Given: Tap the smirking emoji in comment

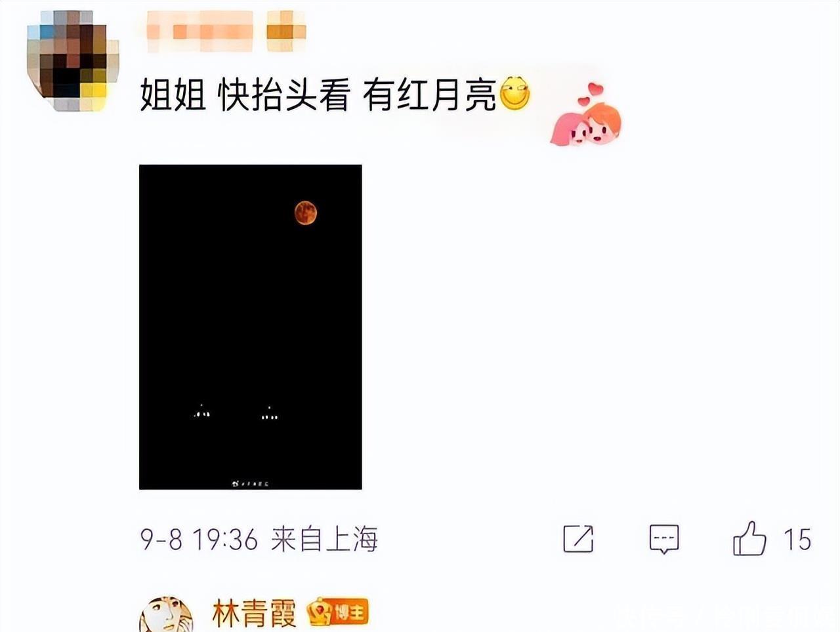Looking at the screenshot, I should (514, 94).
